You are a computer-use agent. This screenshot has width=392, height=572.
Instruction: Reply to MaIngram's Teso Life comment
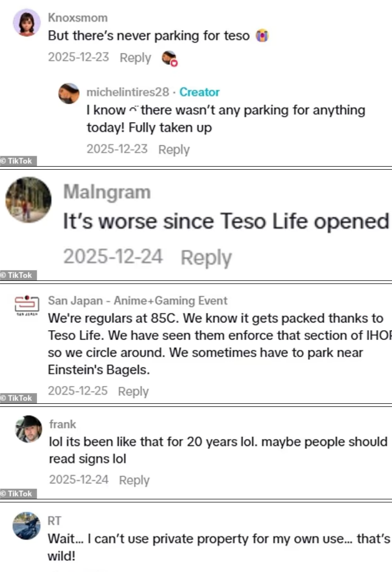point(206,258)
